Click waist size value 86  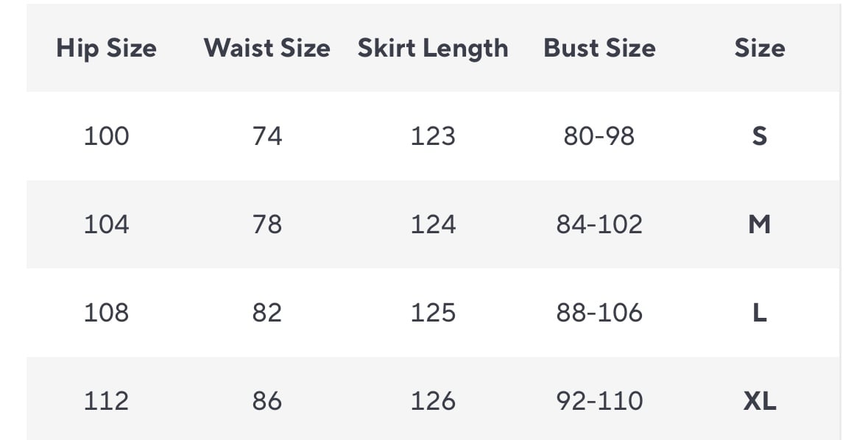tap(267, 401)
